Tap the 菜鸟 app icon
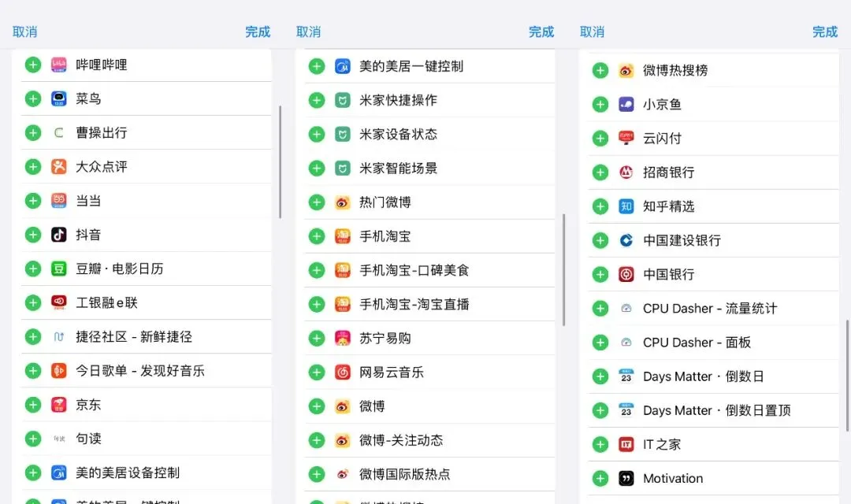851x504 pixels. 58,98
